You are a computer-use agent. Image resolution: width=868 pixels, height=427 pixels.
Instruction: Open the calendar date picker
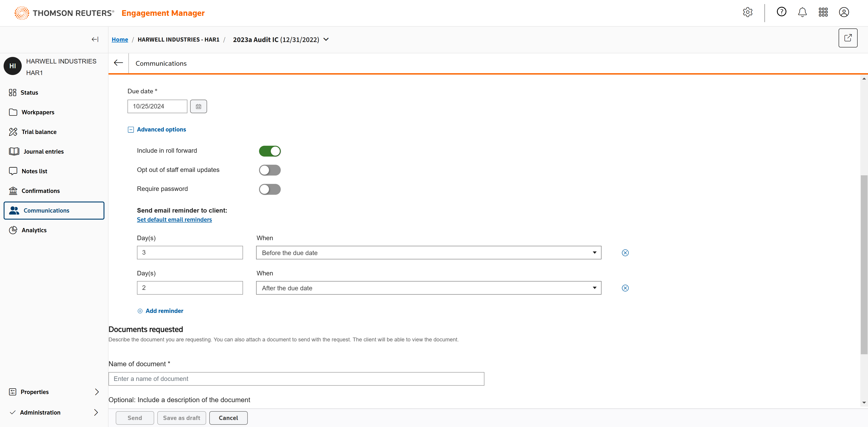[198, 106]
